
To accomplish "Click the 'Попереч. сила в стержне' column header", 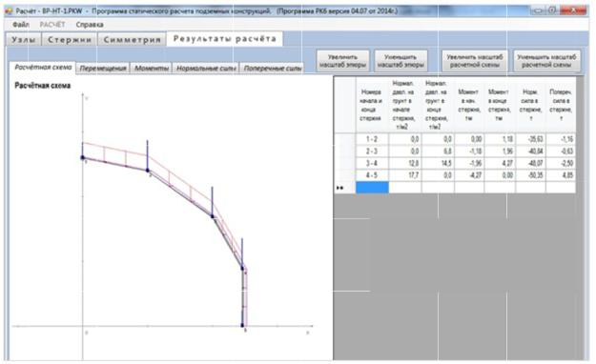I will point(561,105).
